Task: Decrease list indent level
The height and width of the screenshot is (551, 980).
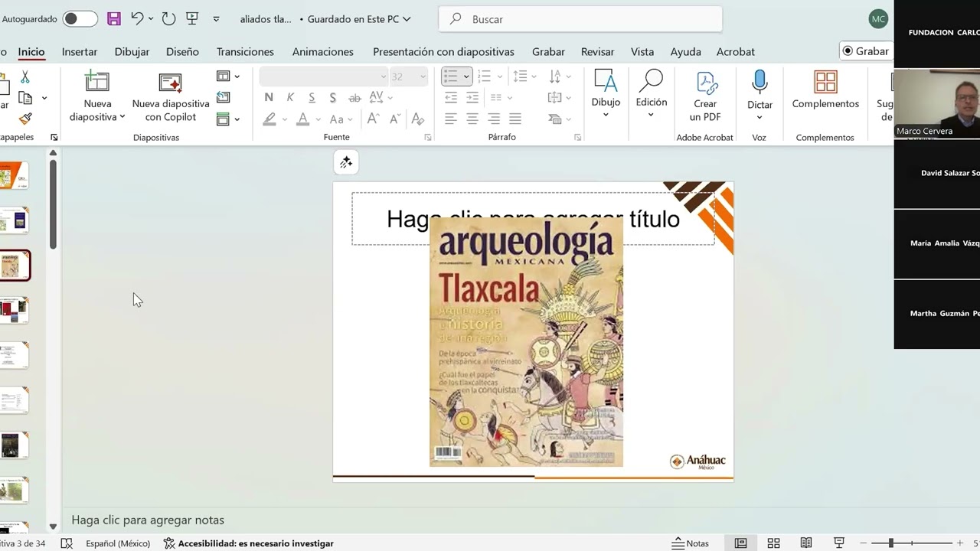Action: pyautogui.click(x=451, y=97)
